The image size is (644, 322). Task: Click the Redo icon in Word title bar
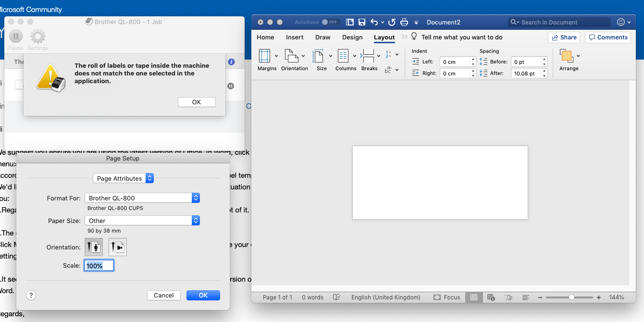(392, 22)
